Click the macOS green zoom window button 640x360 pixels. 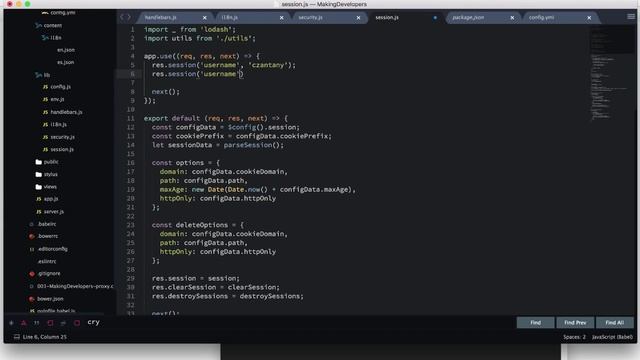point(27,4)
